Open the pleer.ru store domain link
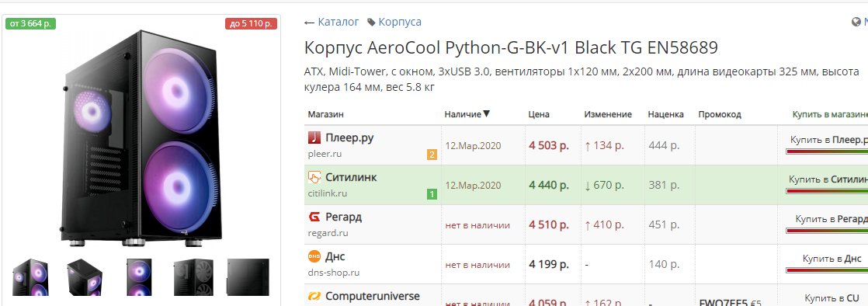The height and width of the screenshot is (306, 868). [x=325, y=153]
